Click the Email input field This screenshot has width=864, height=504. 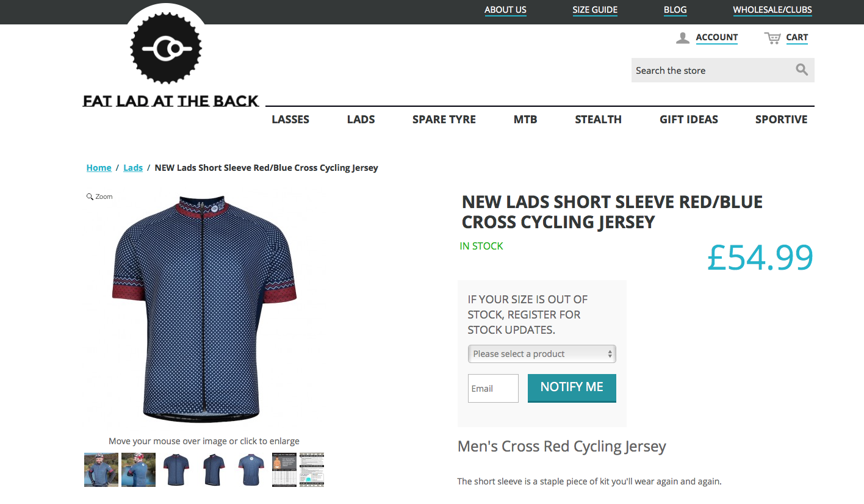pyautogui.click(x=493, y=389)
